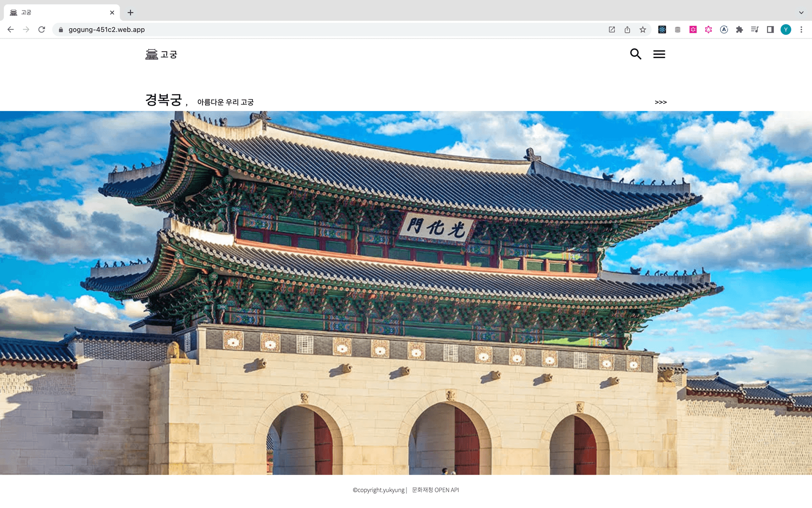Open the extensions puzzle icon
The width and height of the screenshot is (812, 508).
point(739,30)
